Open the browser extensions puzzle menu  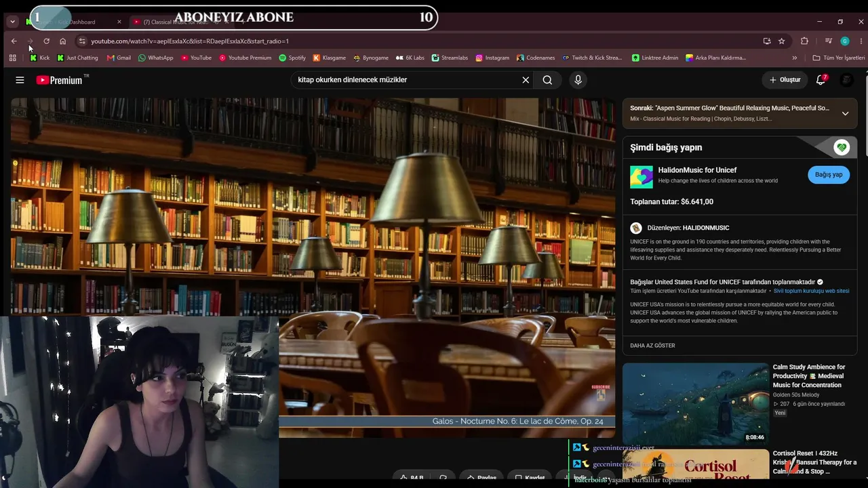coord(804,41)
